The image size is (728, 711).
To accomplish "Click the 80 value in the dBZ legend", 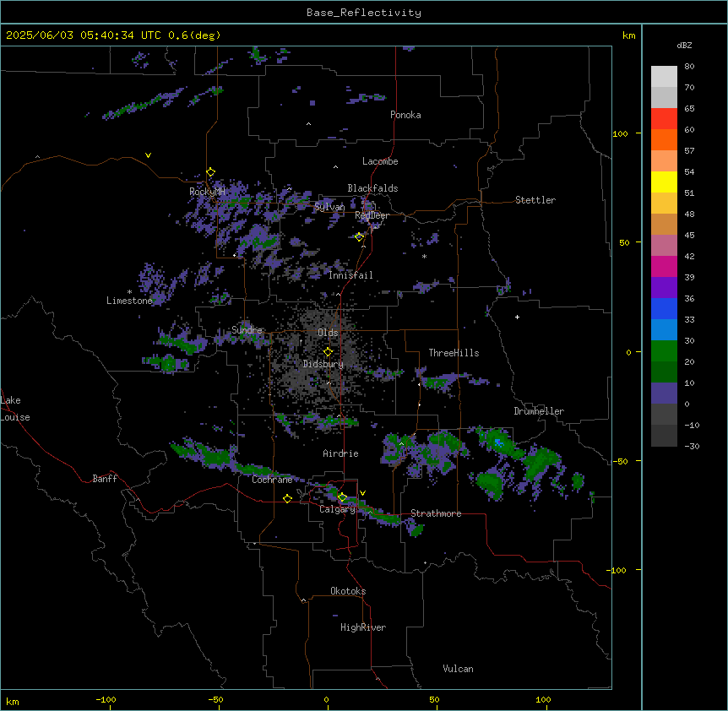I will [689, 67].
